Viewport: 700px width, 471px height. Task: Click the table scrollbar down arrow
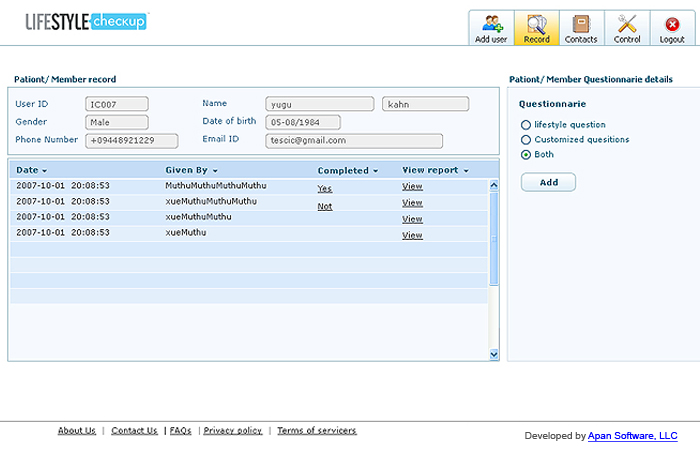tap(494, 354)
